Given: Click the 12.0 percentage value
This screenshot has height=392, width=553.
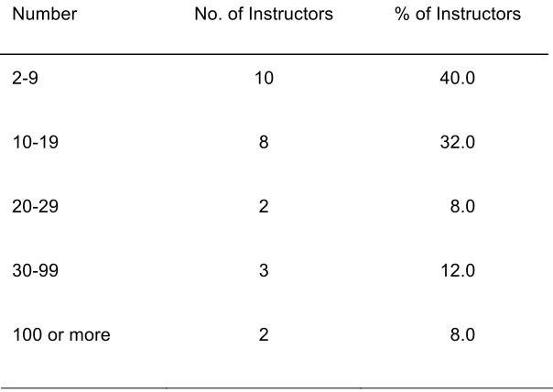Looking at the screenshot, I should coord(458,270).
